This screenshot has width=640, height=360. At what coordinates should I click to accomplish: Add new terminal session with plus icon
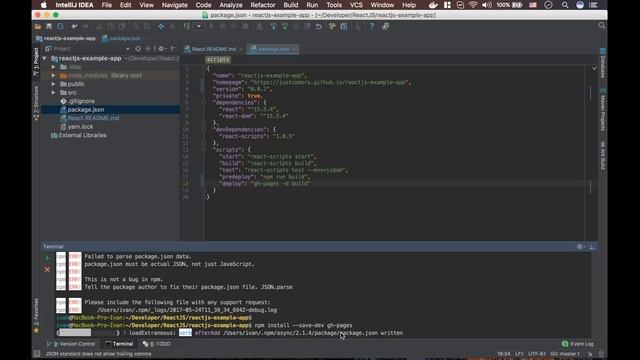47,258
